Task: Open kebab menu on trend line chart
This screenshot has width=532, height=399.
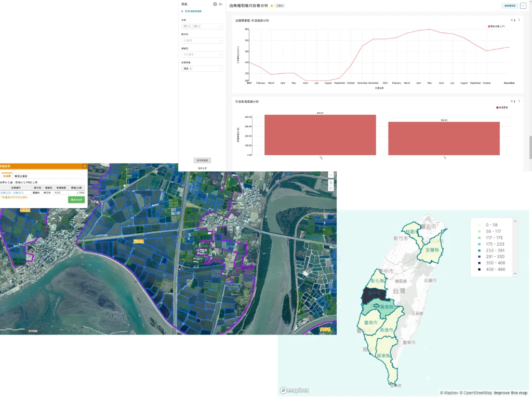Action: tap(519, 20)
